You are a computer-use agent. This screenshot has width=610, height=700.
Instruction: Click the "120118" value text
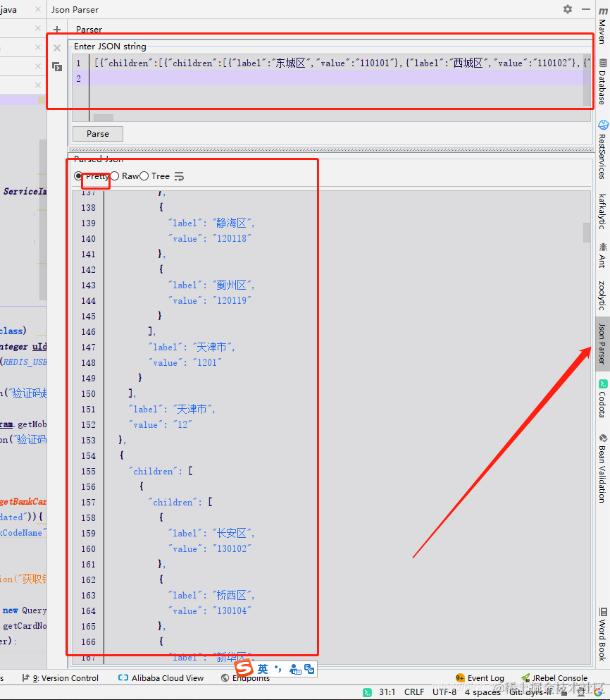tap(232, 238)
